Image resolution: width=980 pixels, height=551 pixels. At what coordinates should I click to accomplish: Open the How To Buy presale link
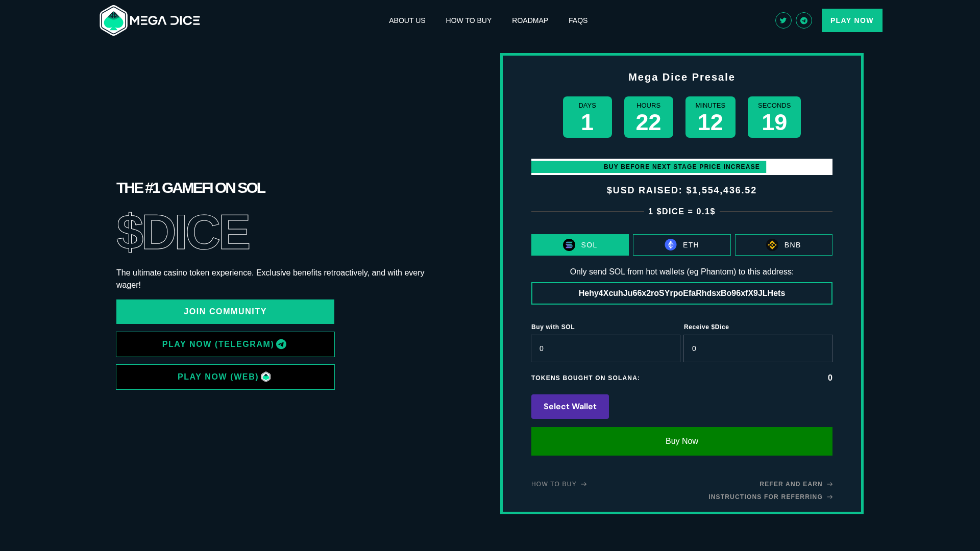tap(559, 484)
